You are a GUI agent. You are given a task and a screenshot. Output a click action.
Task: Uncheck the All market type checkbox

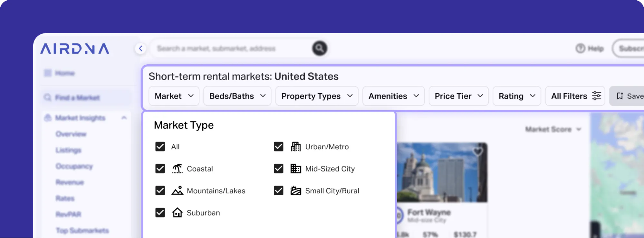click(x=160, y=147)
